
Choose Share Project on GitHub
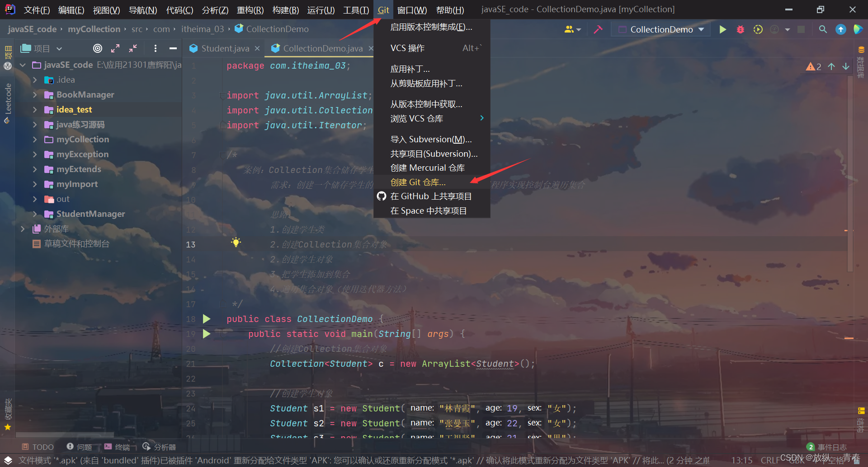432,196
